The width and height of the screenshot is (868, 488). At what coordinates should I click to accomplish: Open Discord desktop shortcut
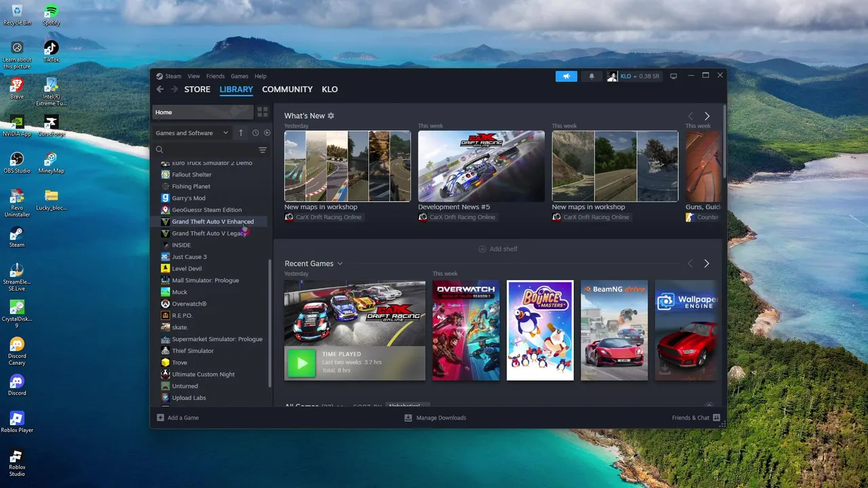[x=17, y=385]
